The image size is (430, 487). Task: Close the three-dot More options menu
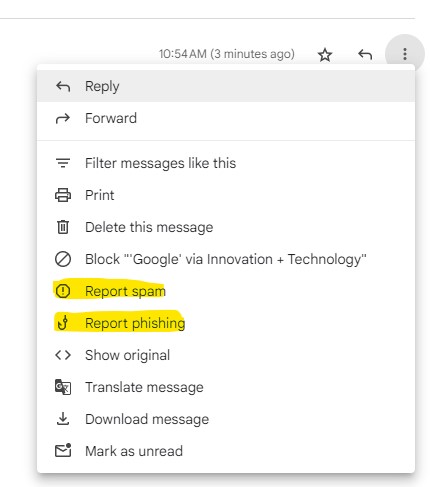405,54
